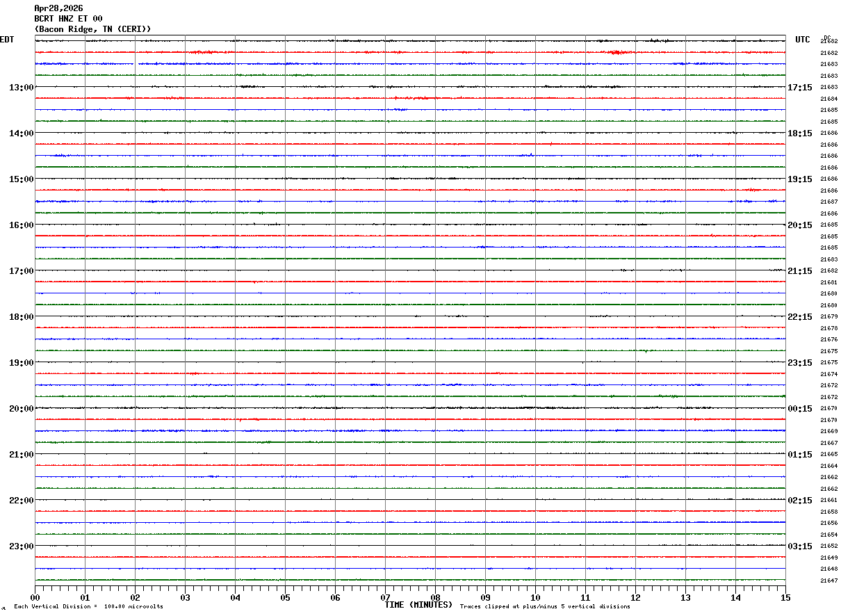Click the "13:00" EDT time label
Image resolution: width=841 pixels, height=616 pixels.
pyautogui.click(x=21, y=88)
